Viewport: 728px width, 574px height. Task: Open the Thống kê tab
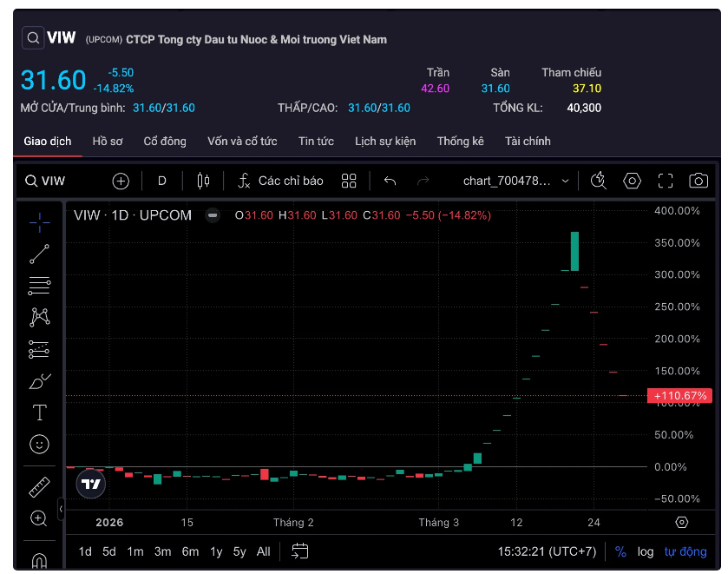coord(460,142)
